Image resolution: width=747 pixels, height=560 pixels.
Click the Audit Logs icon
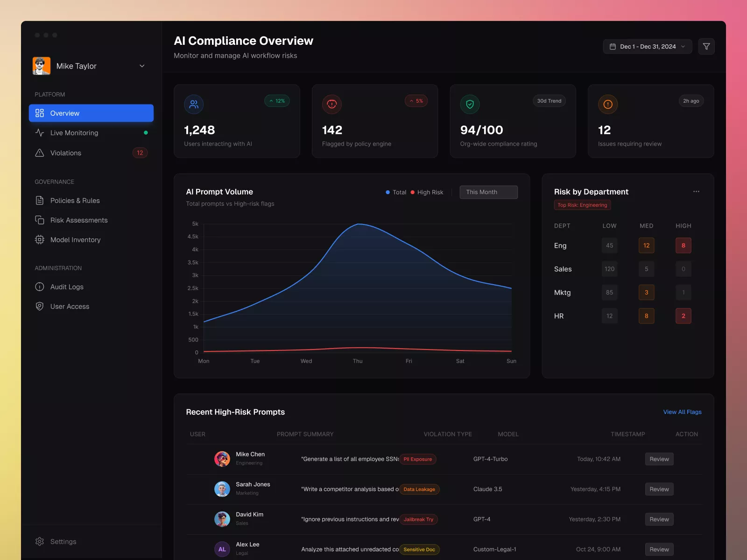(40, 287)
